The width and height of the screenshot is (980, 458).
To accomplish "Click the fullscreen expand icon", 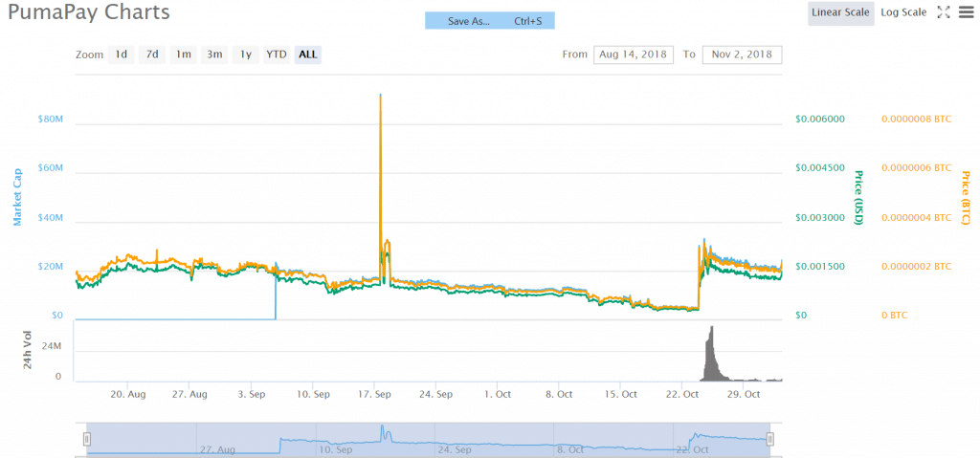I will (x=943, y=12).
